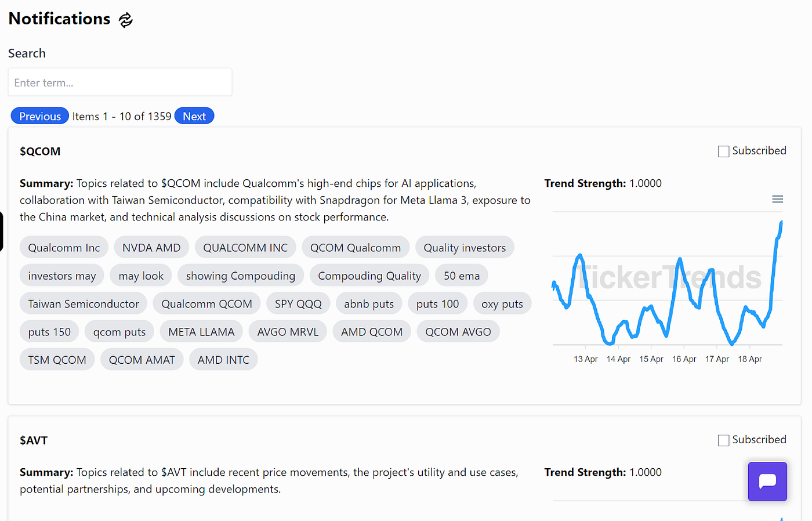
Task: Click the sync icon beside the Notifications heading
Action: 125,19
